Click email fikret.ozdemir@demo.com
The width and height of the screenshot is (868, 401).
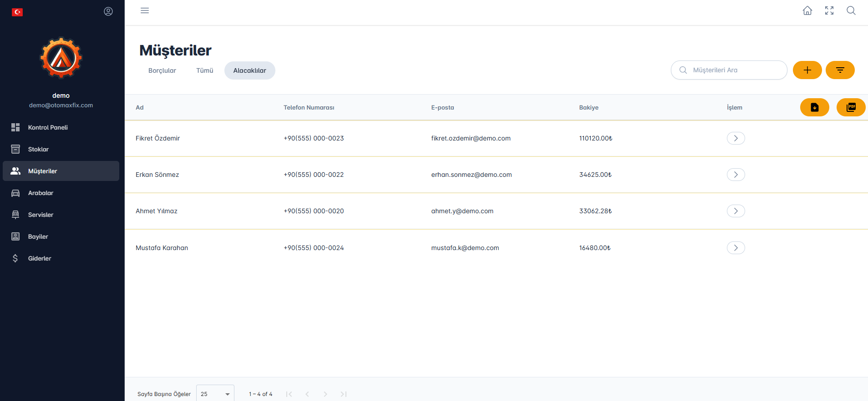point(471,138)
